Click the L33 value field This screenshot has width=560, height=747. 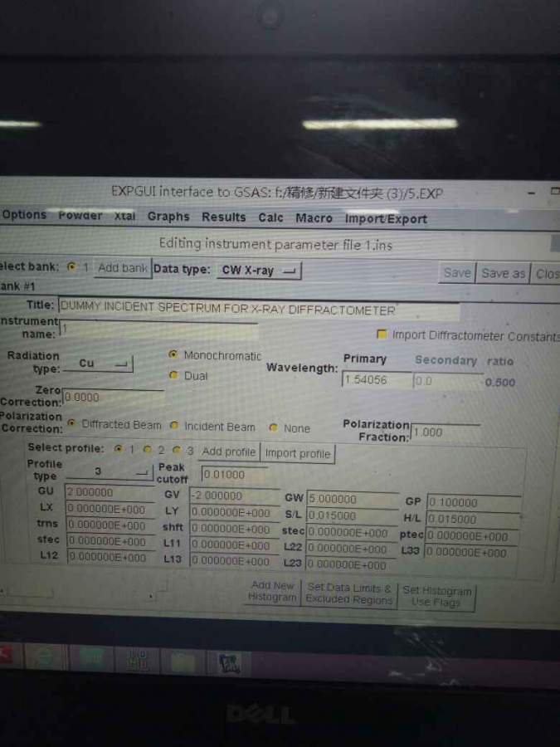(470, 553)
